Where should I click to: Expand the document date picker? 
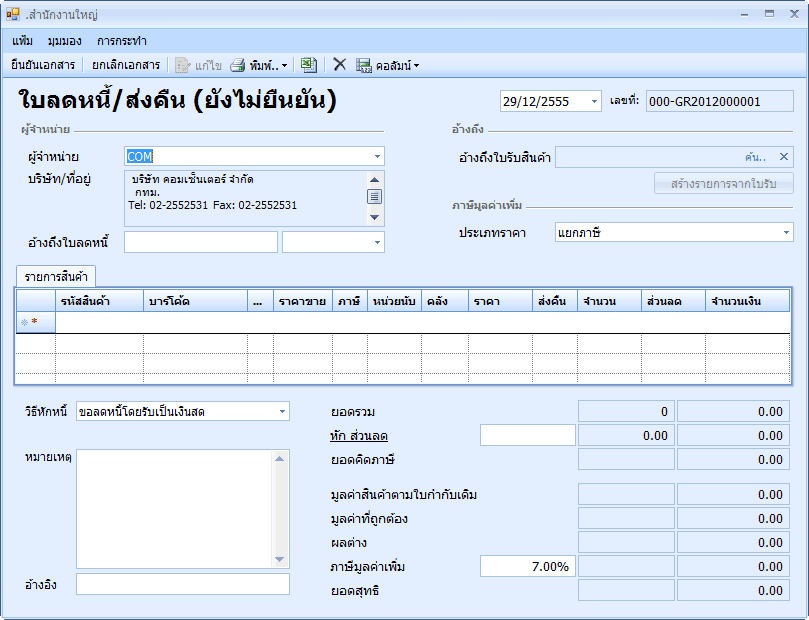click(x=594, y=102)
